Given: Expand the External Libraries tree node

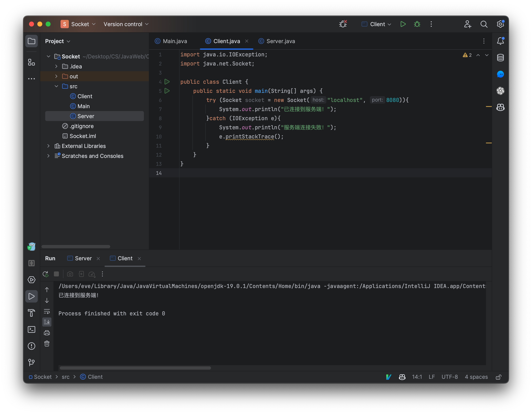Looking at the screenshot, I should pyautogui.click(x=47, y=146).
